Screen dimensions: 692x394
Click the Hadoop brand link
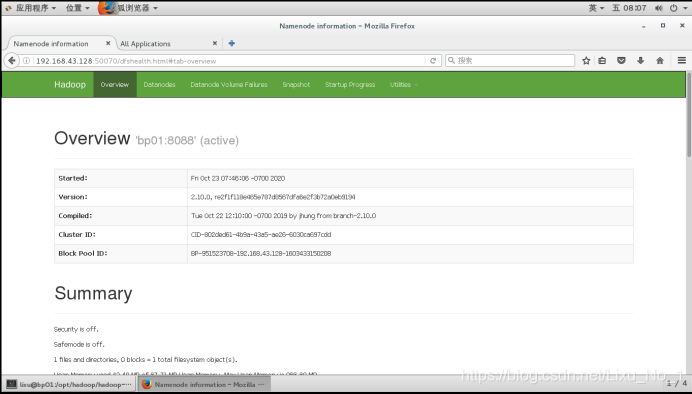pos(70,85)
